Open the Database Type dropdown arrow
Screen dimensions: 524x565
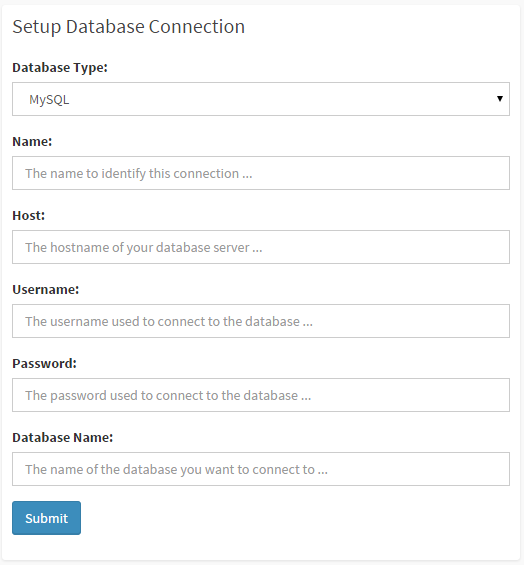click(499, 99)
